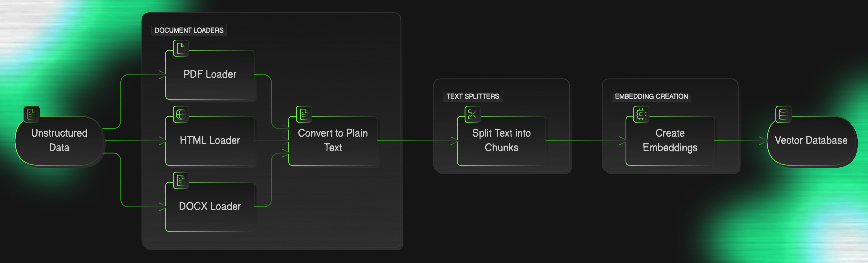Screen dimensions: 868x263
Task: Click the DOCUMENT LOADERS group label
Action: [x=189, y=30]
